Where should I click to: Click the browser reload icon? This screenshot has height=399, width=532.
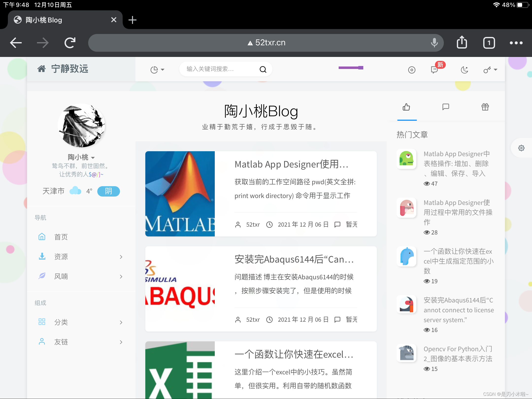(70, 43)
